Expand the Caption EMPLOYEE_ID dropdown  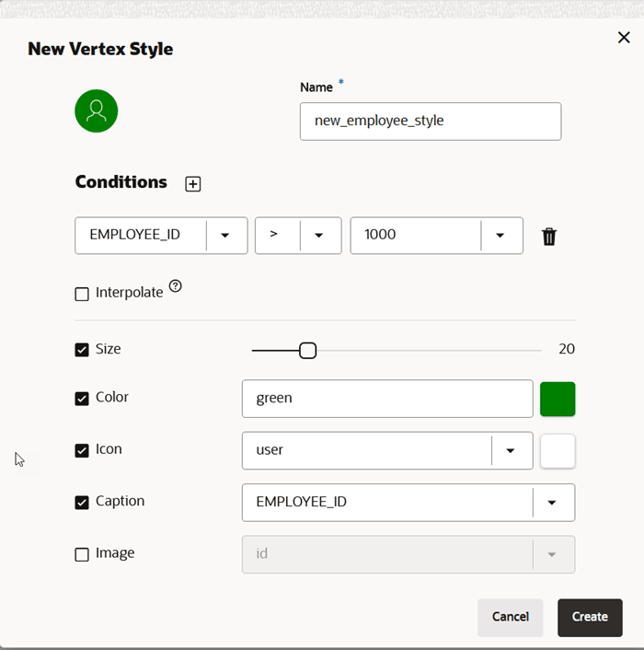(x=552, y=503)
